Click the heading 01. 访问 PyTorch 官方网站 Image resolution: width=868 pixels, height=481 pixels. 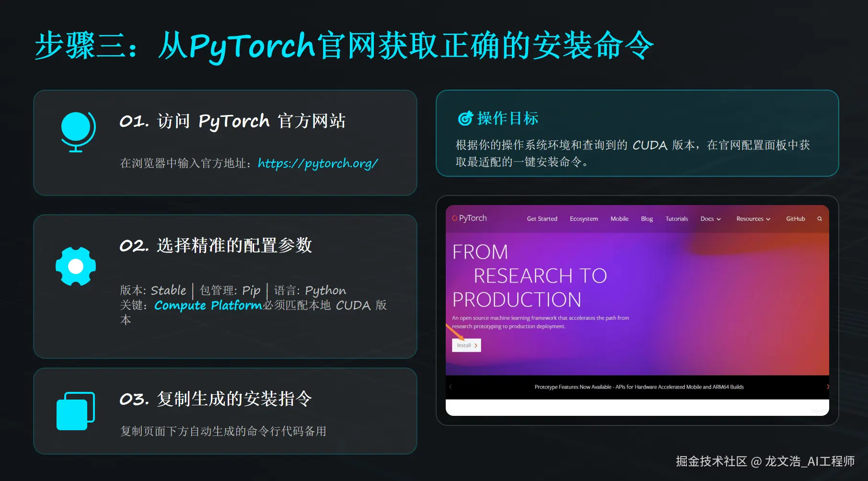pyautogui.click(x=232, y=121)
